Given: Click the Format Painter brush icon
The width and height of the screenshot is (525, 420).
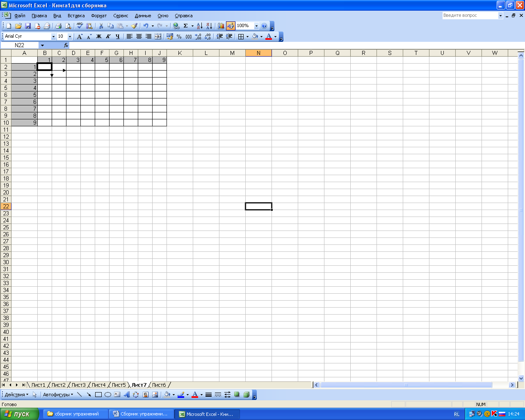Looking at the screenshot, I should [134, 26].
